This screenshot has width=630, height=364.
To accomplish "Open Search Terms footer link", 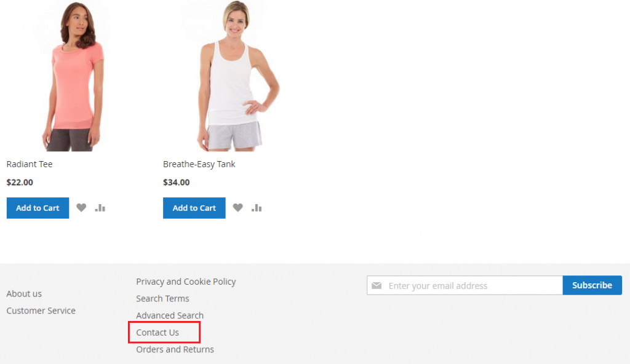I will coord(162,298).
